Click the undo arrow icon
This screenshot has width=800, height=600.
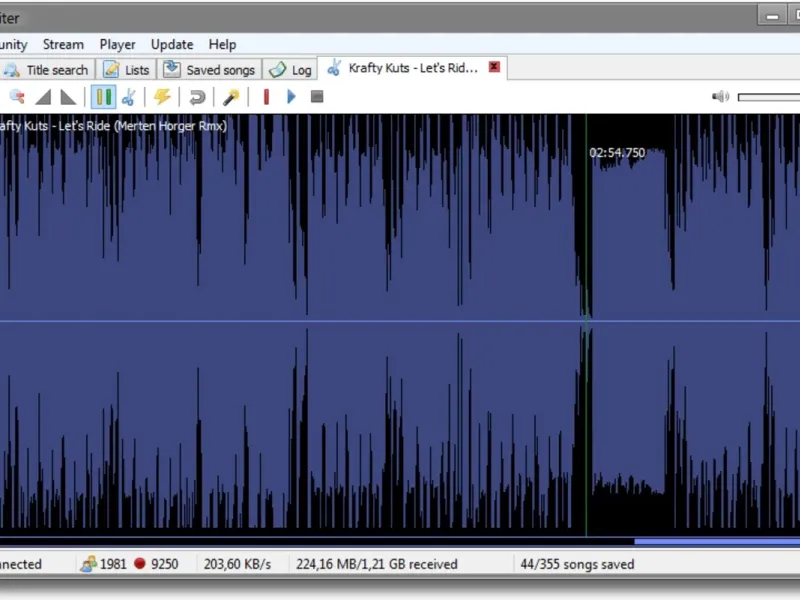197,97
